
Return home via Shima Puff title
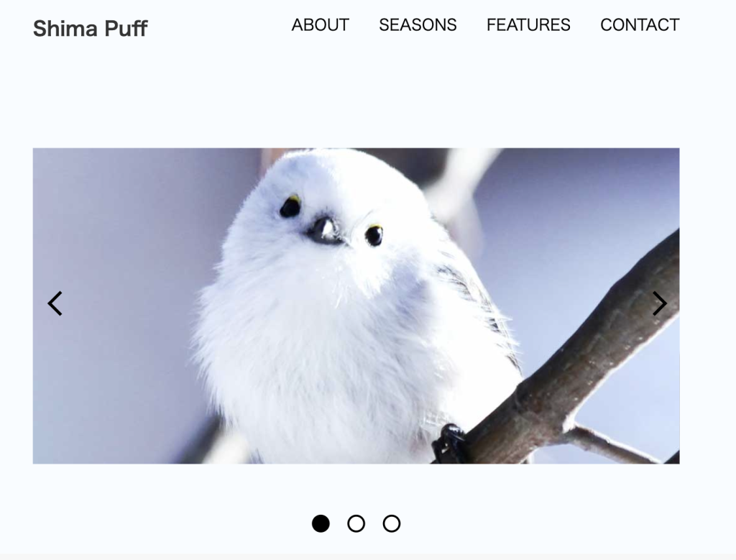[90, 28]
